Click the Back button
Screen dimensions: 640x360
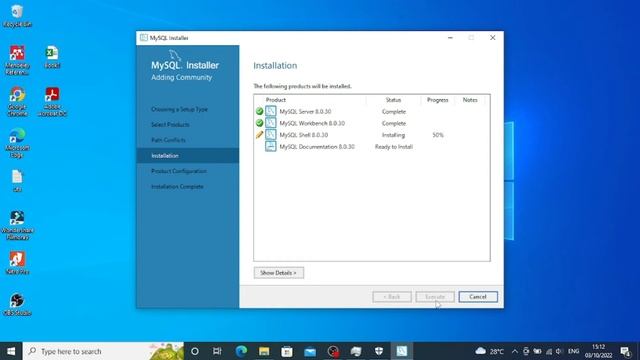pos(392,297)
